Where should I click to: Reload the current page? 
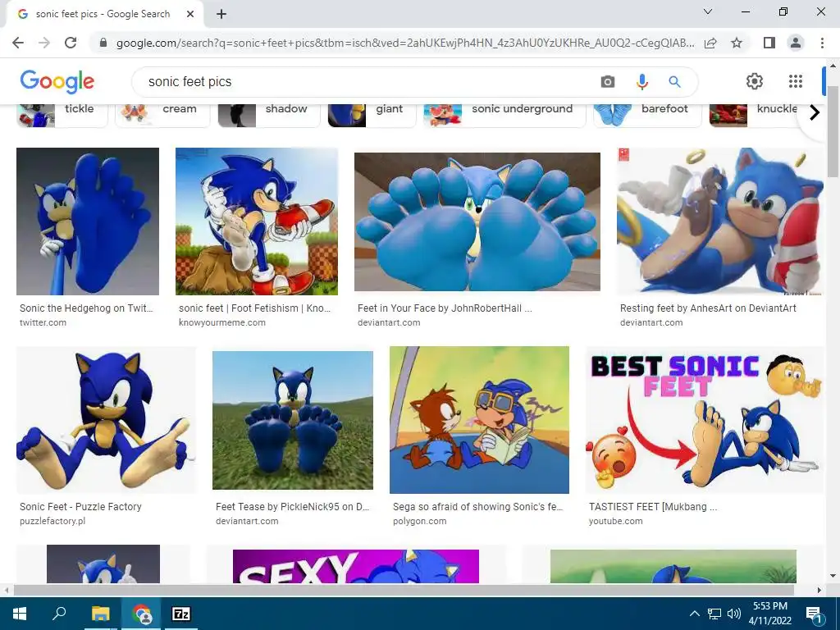tap(71, 43)
